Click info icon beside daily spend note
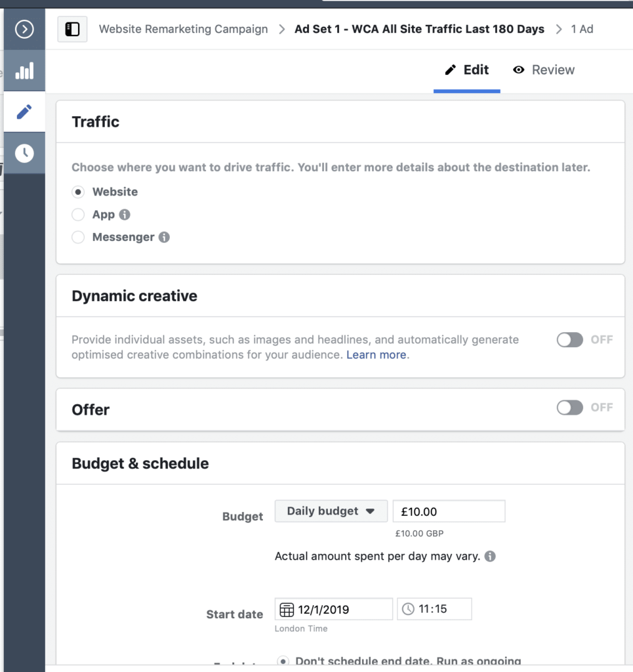The height and width of the screenshot is (672, 633). click(490, 556)
